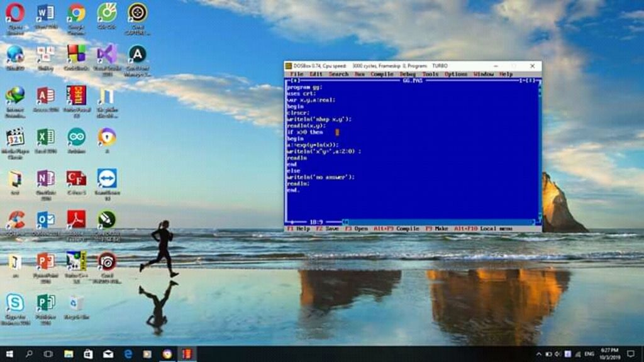Viewport: 644px width, 362px height.
Task: Open the OneNote desktop shortcut
Action: click(x=45, y=178)
